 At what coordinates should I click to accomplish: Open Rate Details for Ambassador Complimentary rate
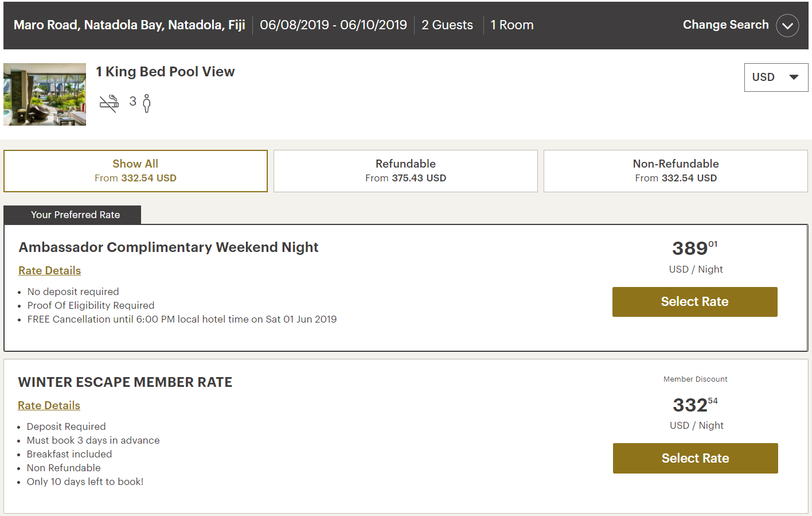pos(50,270)
